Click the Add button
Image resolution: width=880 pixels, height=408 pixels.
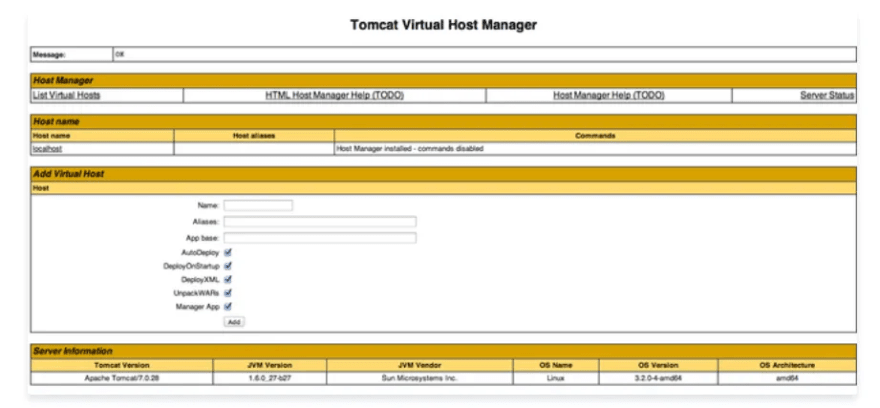[x=234, y=322]
